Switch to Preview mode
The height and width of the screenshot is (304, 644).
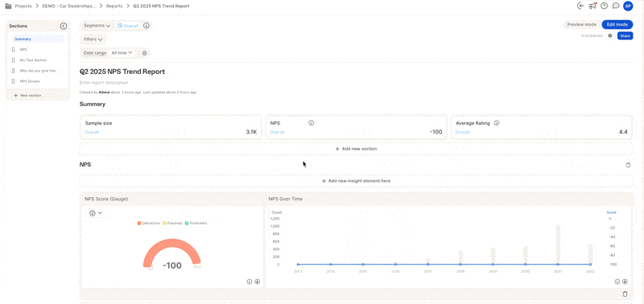pyautogui.click(x=581, y=25)
